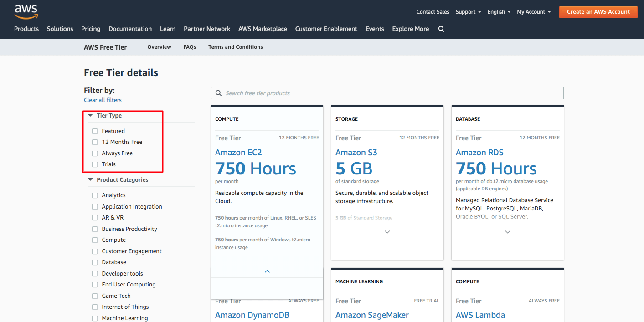Switch to the Overview tab
644x322 pixels.
click(x=159, y=47)
